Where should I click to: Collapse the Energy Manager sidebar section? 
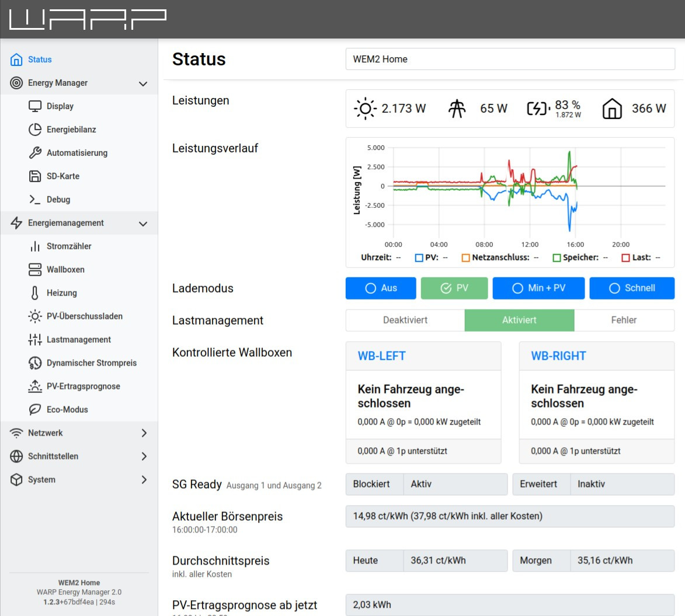pos(143,83)
